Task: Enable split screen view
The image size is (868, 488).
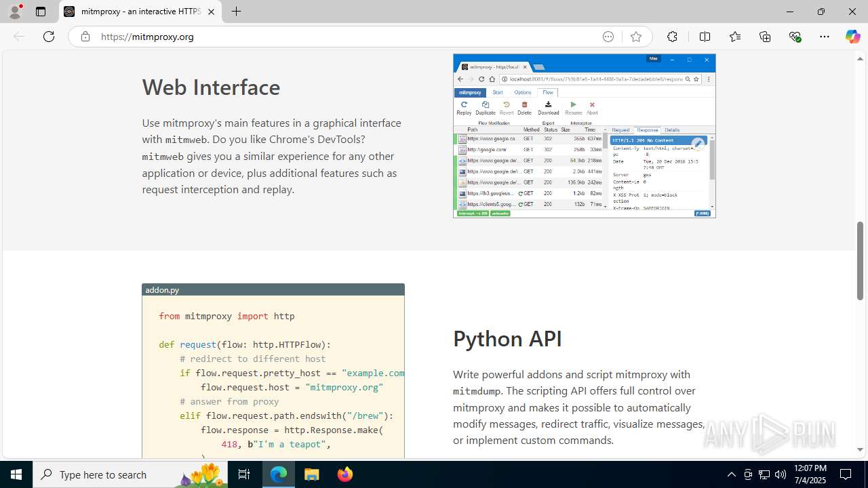Action: [705, 37]
